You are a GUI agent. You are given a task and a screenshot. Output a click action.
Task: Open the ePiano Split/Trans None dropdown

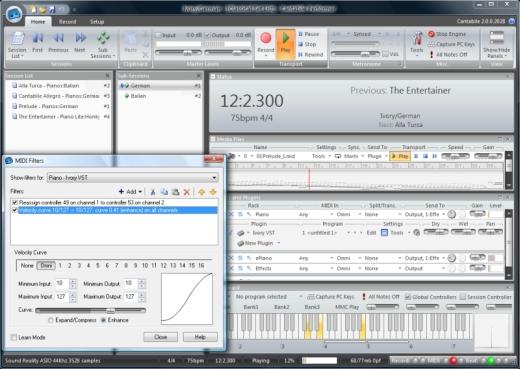tap(383, 258)
